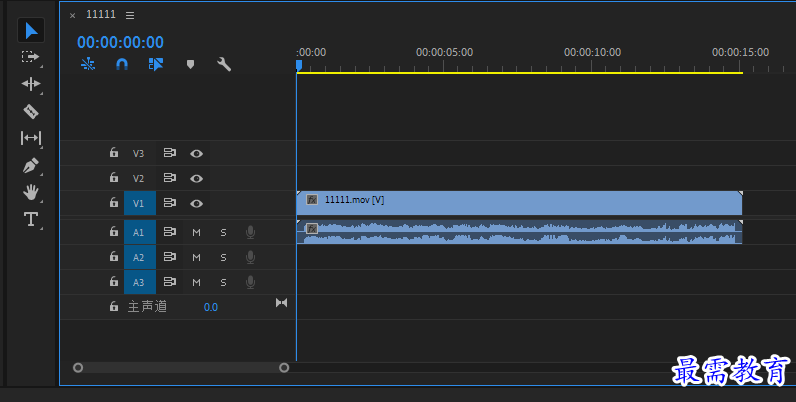796x402 pixels.
Task: Select the 11111 sequence tab
Action: (101, 15)
